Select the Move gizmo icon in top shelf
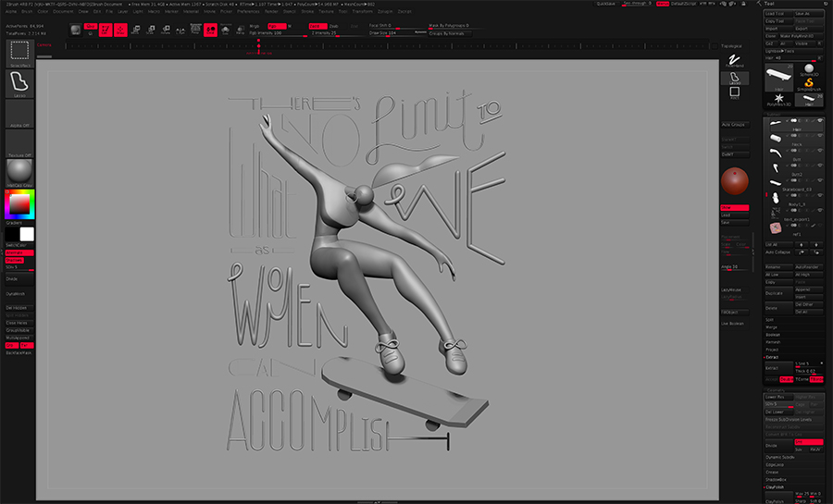833x504 pixels. pyautogui.click(x=135, y=30)
